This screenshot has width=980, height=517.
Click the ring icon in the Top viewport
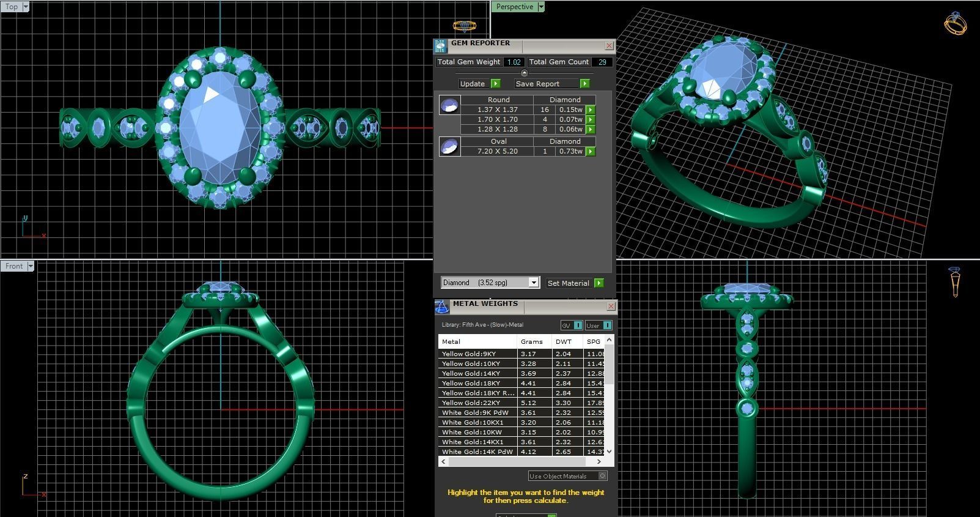coord(464,26)
